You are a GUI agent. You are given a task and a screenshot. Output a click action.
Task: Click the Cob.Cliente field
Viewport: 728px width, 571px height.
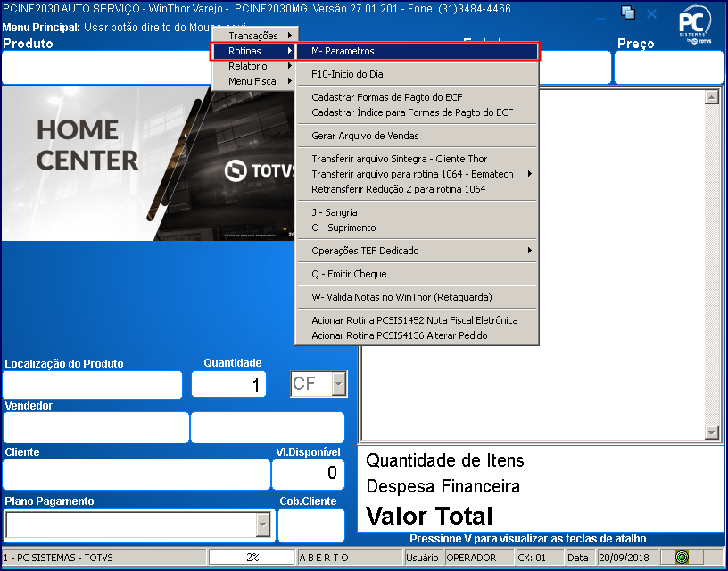[311, 525]
